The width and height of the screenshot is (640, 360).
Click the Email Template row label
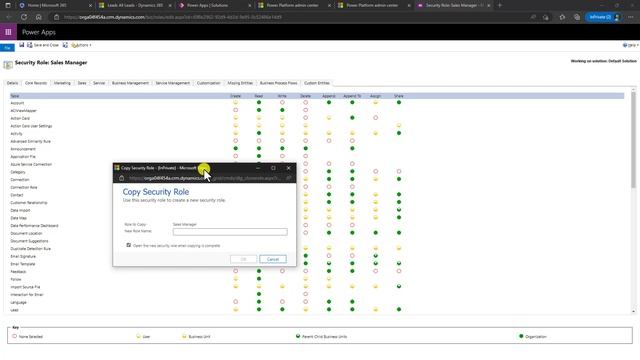point(22,264)
